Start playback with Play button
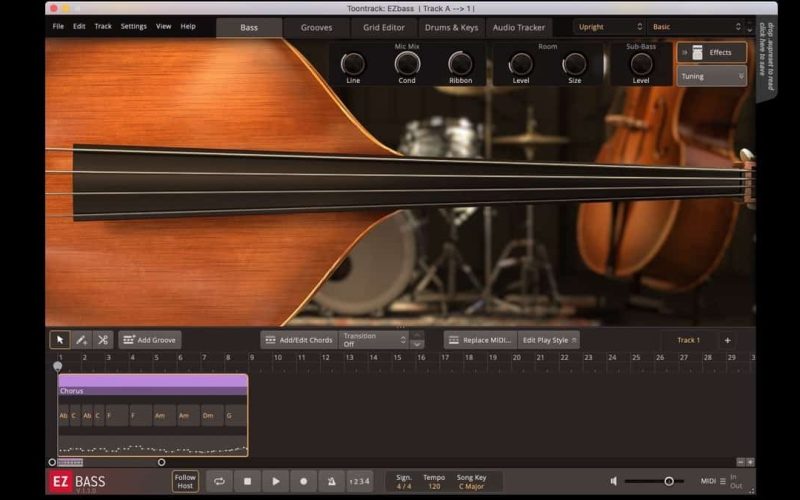Screen dimensions: 800x500 [x=276, y=481]
